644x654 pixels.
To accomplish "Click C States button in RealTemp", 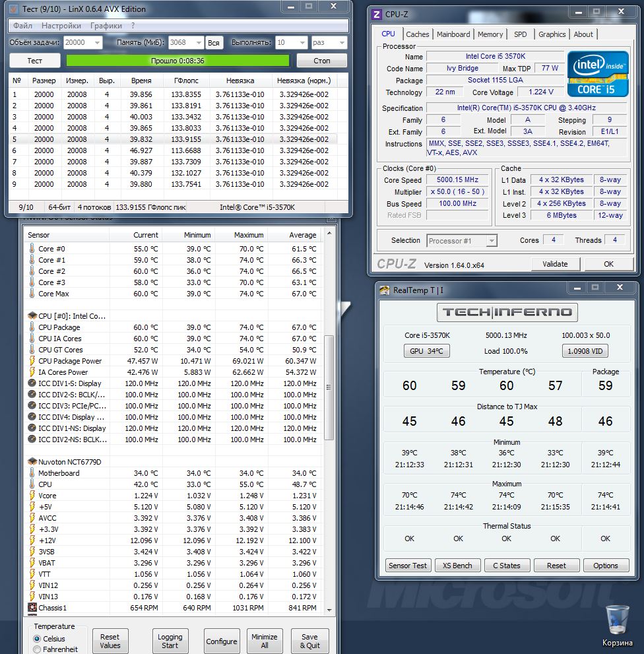I will [x=507, y=566].
